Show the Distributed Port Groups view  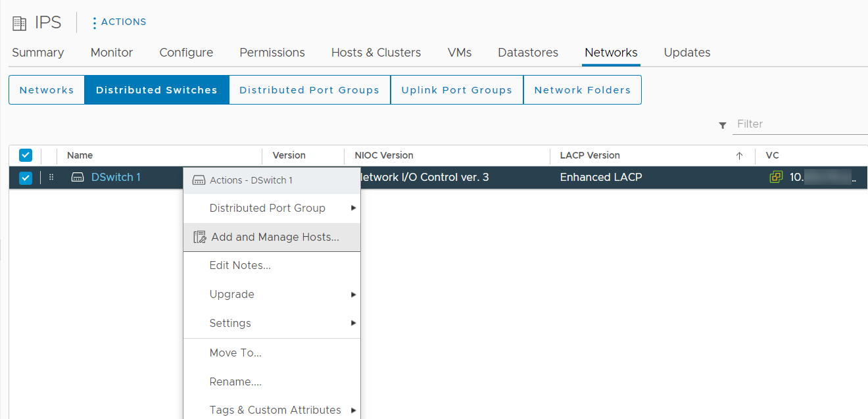[x=310, y=90]
